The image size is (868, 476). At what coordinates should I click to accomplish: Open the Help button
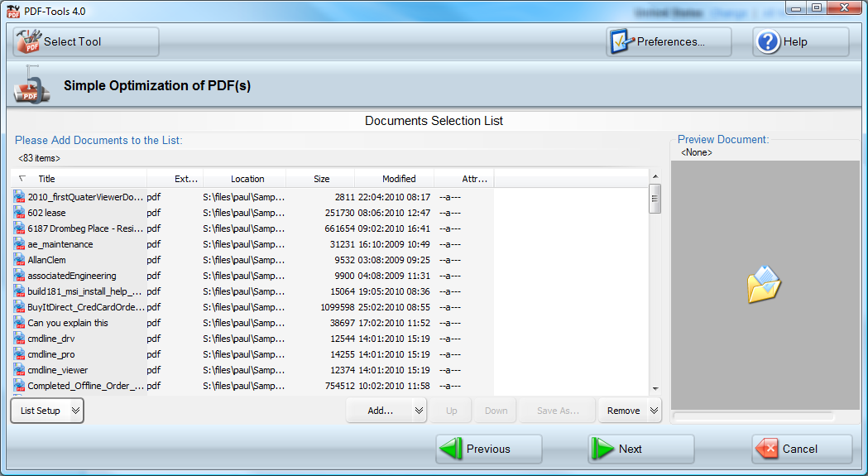tap(800, 41)
